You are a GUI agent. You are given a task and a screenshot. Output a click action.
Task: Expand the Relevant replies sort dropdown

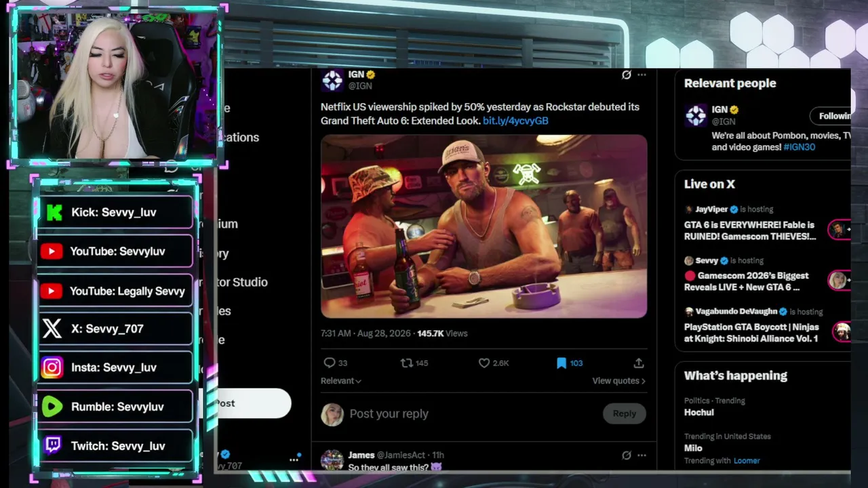click(341, 381)
